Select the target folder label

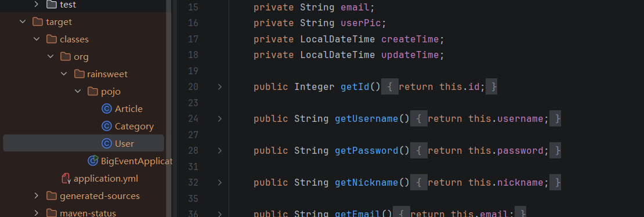point(59,22)
